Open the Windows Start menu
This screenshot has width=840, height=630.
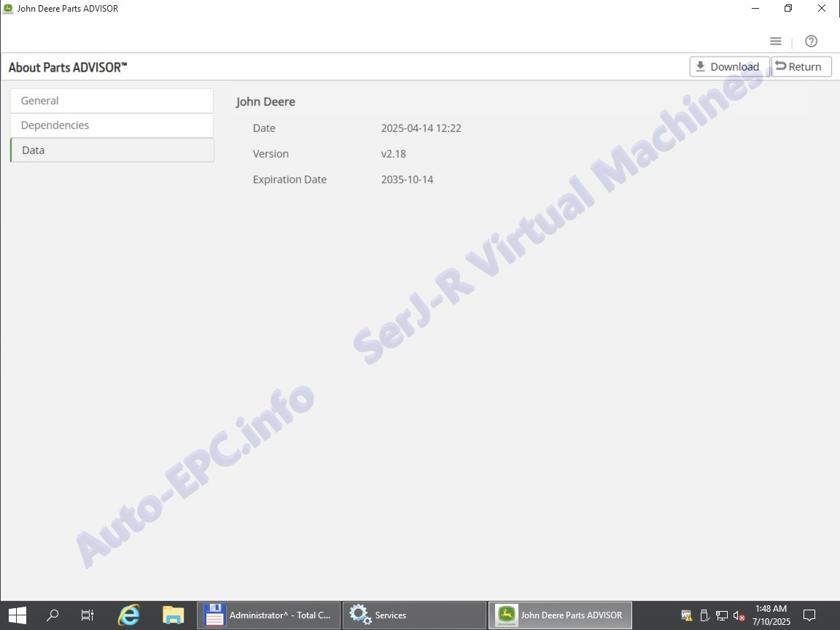[x=17, y=615]
